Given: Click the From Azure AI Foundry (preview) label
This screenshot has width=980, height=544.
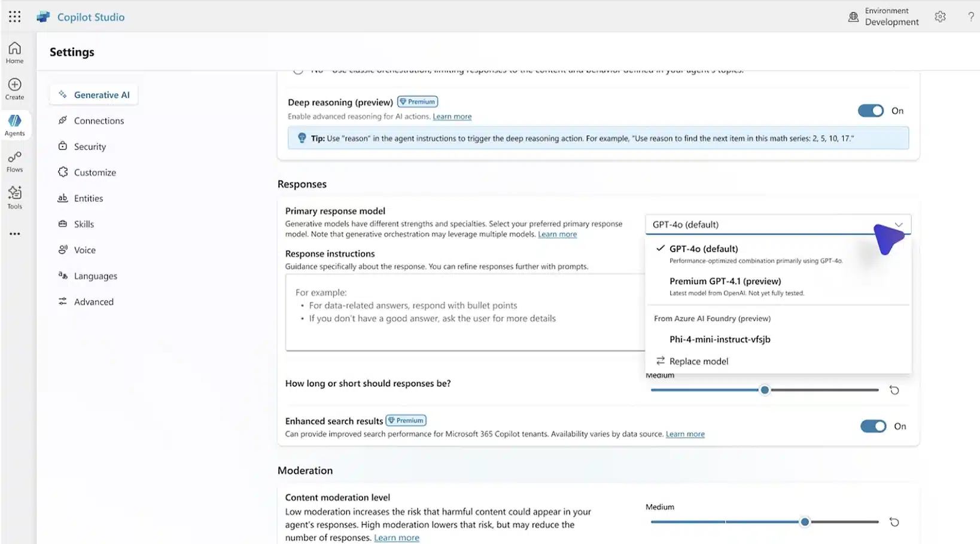Looking at the screenshot, I should pos(712,318).
